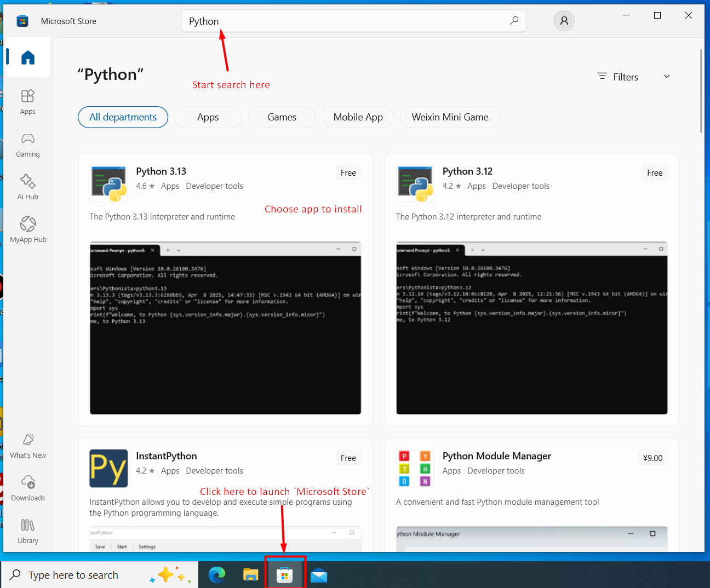Image resolution: width=710 pixels, height=588 pixels.
Task: Click the Python 3.12 interpreter description text
Action: point(468,217)
